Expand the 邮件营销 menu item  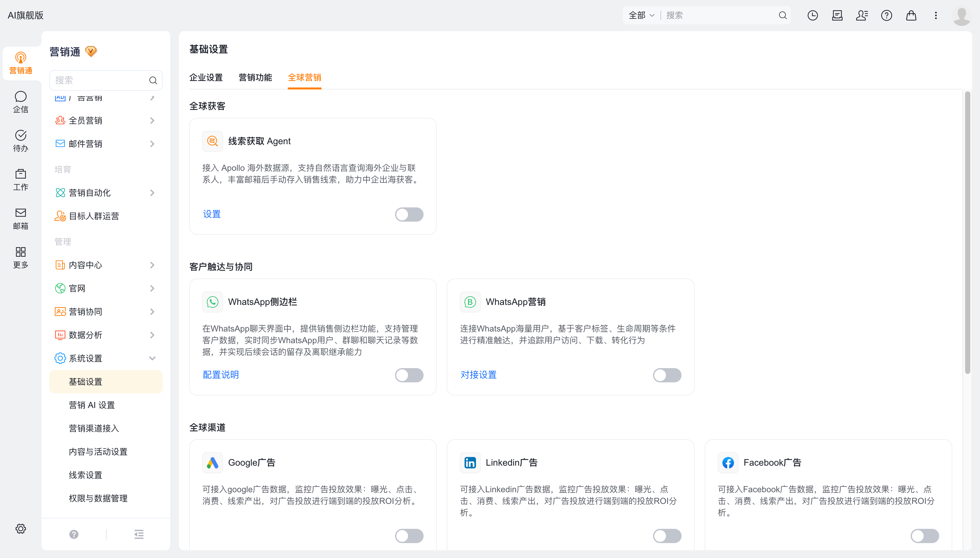tap(106, 144)
